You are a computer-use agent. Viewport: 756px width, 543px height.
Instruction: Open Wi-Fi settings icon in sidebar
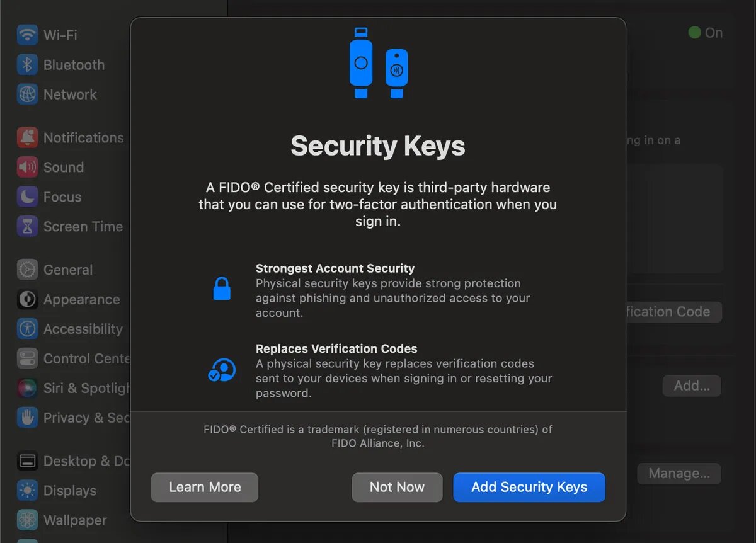coord(27,35)
